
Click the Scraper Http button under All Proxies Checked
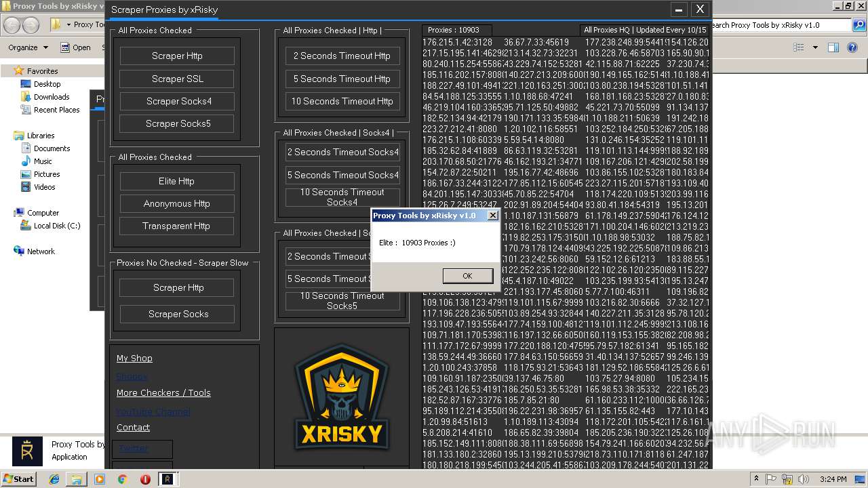(177, 56)
